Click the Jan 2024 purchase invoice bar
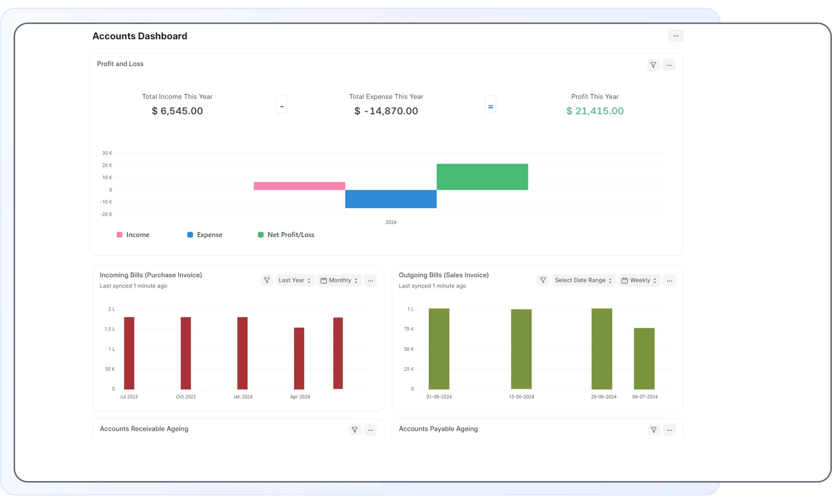Image resolution: width=832 pixels, height=504 pixels. point(242,353)
